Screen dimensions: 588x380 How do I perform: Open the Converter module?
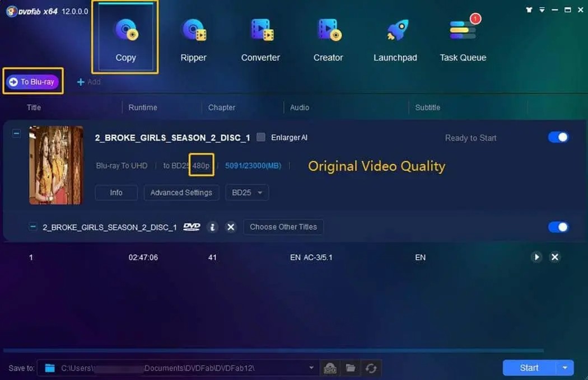260,40
